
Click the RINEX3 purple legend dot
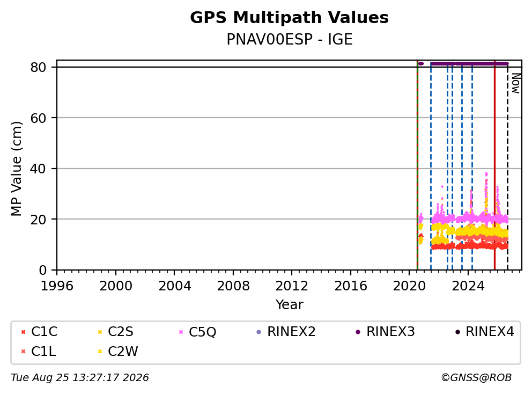tap(358, 332)
